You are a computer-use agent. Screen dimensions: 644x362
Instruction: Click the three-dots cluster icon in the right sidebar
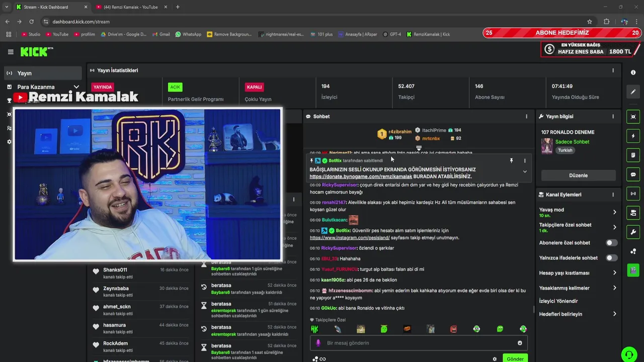click(633, 251)
